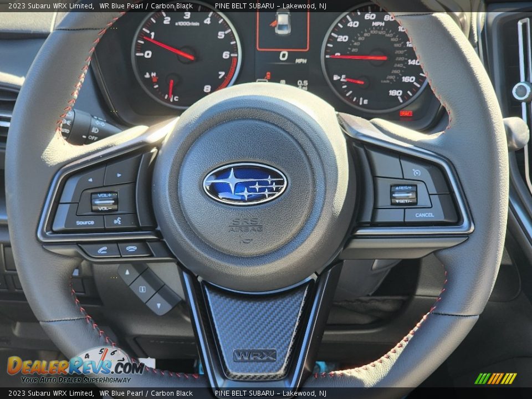Click the DealerRevs.com logo
The width and height of the screenshot is (532, 399).
(75, 366)
